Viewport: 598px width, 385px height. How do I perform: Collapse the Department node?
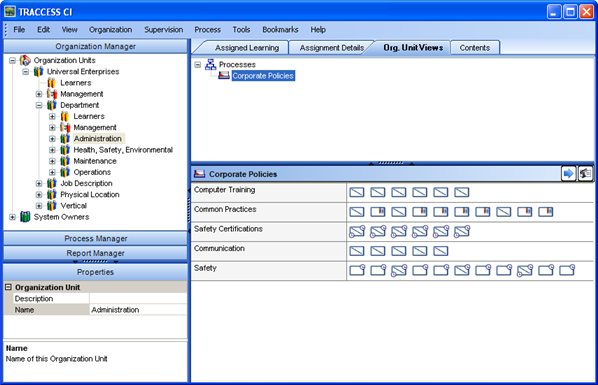pos(39,105)
